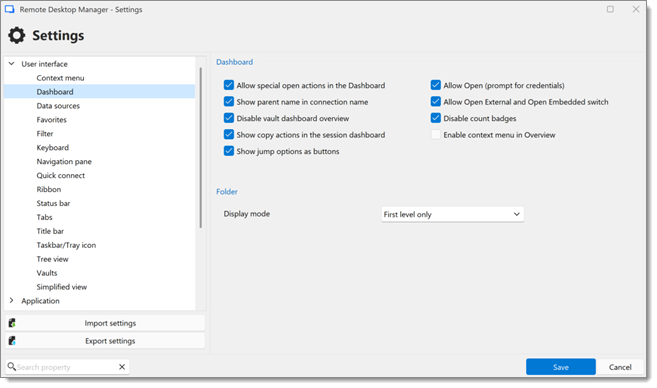Expand the Application tree node

(x=12, y=300)
